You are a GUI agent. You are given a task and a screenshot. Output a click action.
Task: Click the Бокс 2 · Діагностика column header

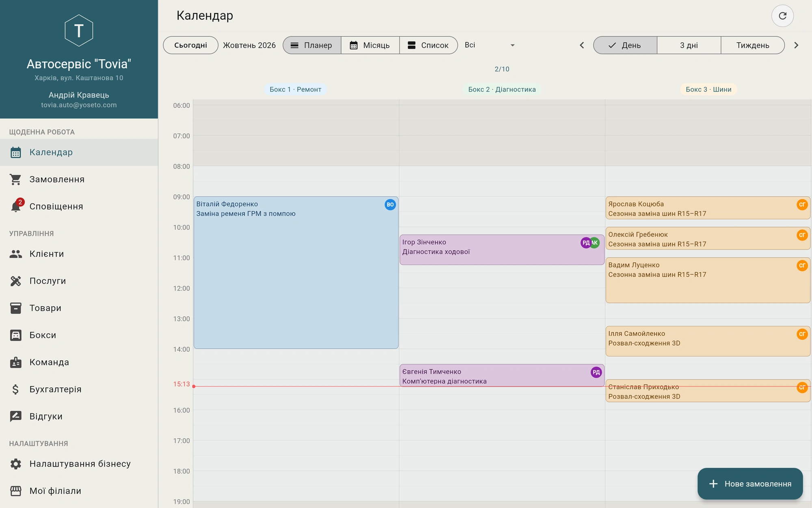point(502,89)
